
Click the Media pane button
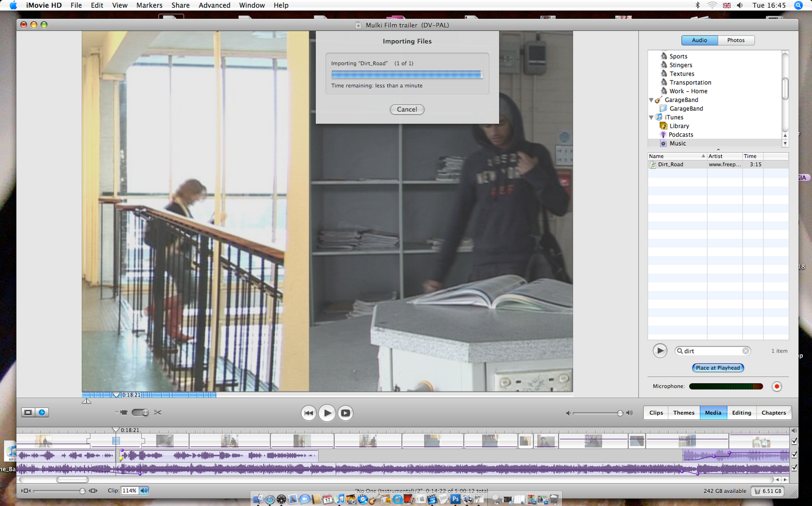(713, 413)
